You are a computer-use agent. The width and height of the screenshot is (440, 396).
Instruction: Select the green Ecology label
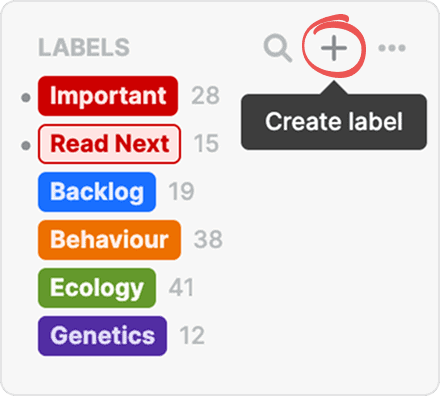tap(97, 288)
